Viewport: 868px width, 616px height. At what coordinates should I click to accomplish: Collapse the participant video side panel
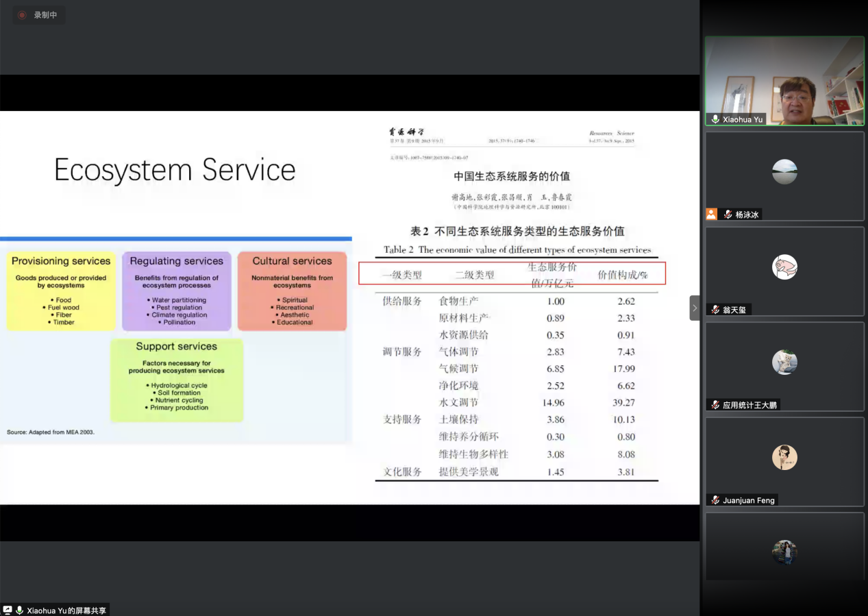click(694, 308)
